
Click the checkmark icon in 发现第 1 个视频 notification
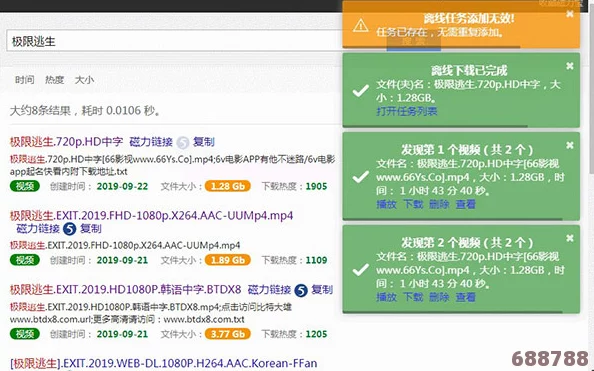(360, 177)
